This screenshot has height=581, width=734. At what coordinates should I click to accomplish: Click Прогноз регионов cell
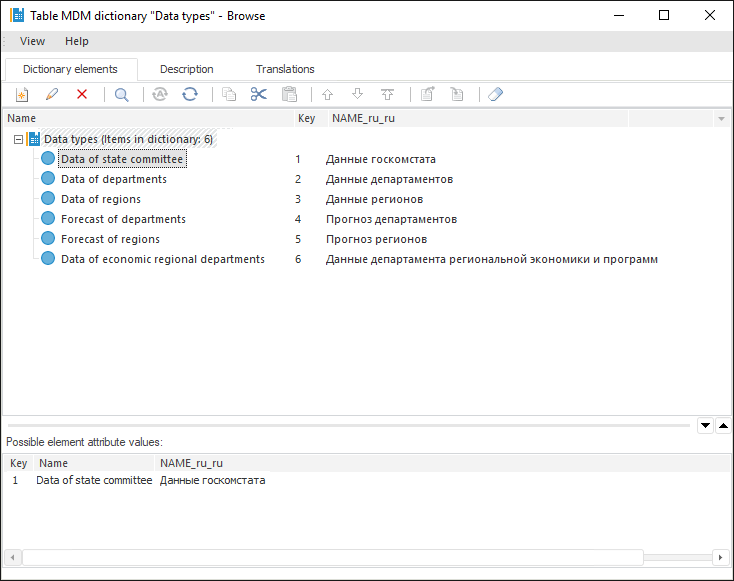(376, 239)
